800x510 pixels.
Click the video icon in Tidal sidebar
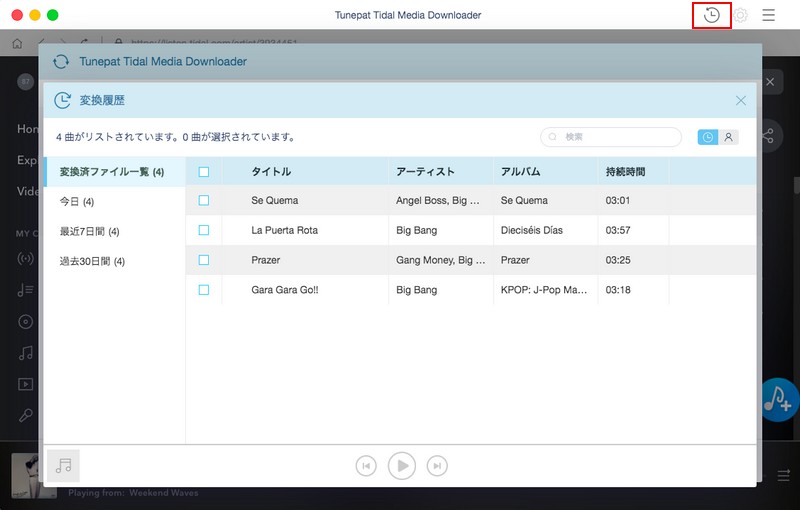point(26,384)
